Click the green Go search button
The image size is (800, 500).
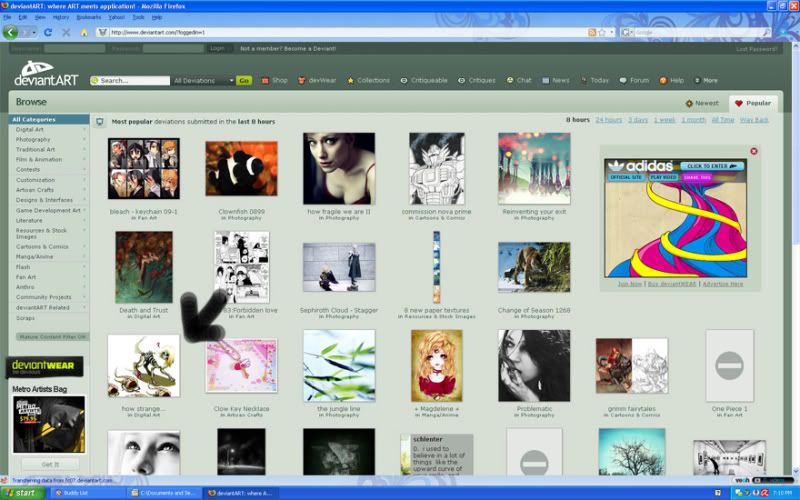(244, 81)
